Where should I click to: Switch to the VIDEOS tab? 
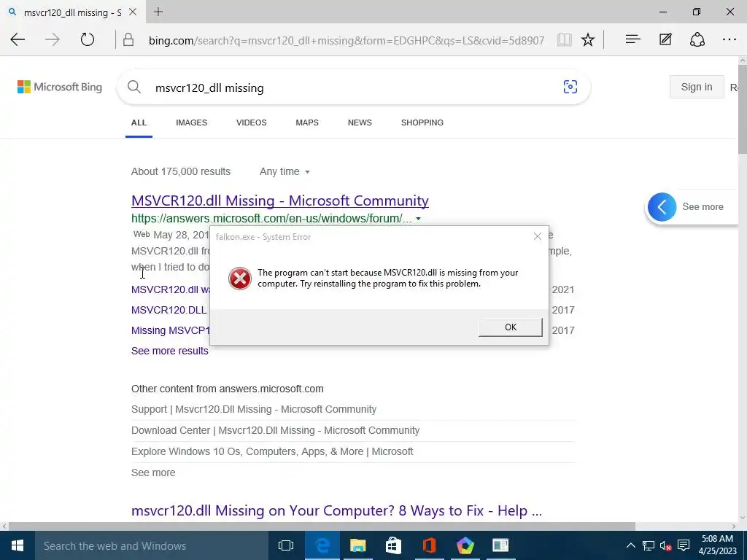(x=252, y=122)
